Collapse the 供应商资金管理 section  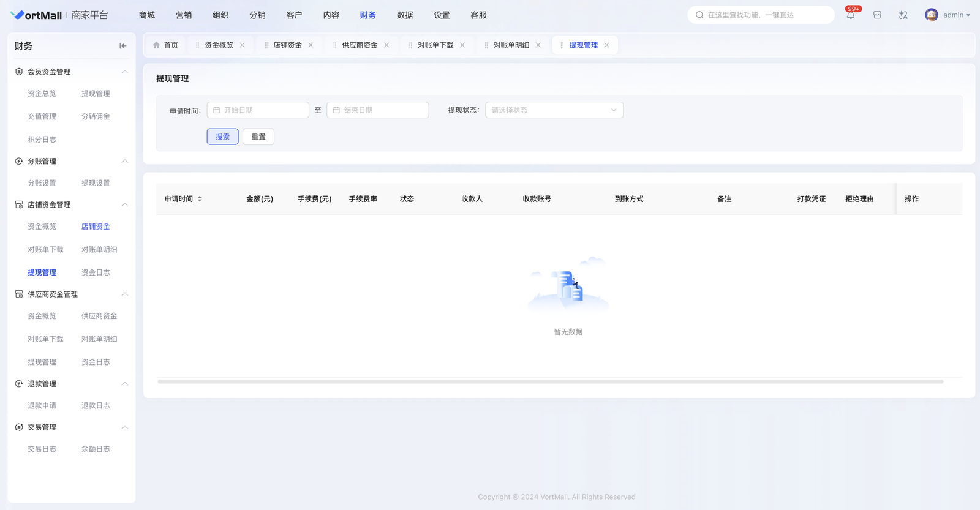[124, 294]
